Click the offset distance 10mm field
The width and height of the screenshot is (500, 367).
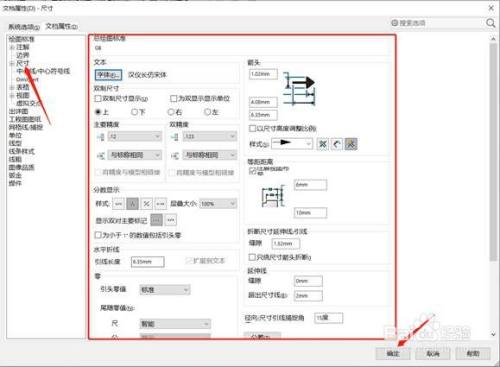tap(310, 213)
